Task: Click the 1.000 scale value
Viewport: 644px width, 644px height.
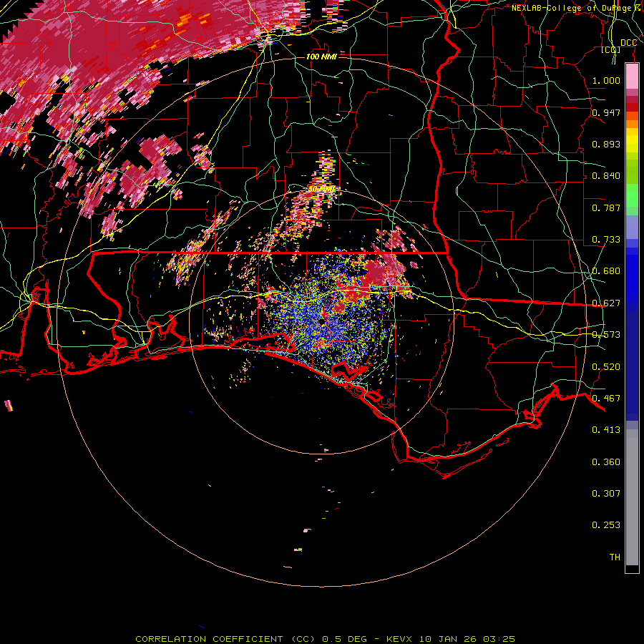Action: coord(606,80)
